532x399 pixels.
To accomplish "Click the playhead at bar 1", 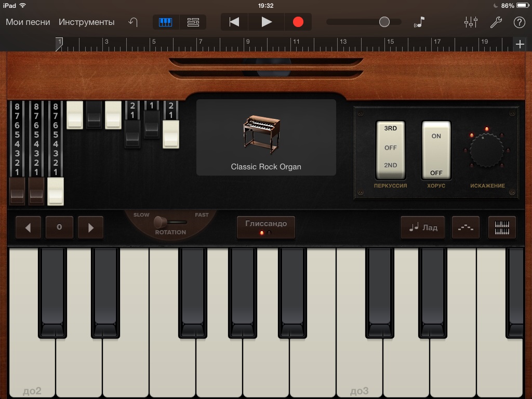I will 59,44.
